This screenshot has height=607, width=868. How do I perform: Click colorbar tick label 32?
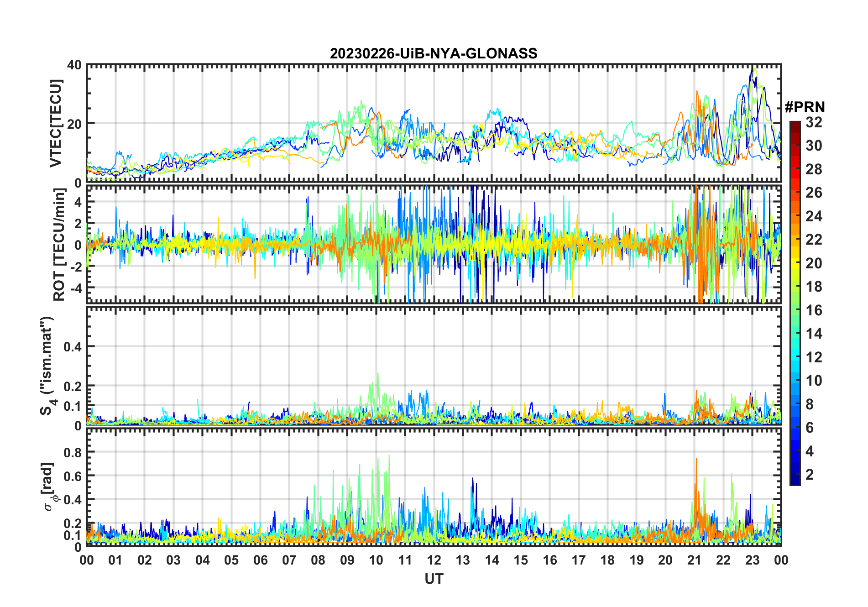click(x=814, y=122)
